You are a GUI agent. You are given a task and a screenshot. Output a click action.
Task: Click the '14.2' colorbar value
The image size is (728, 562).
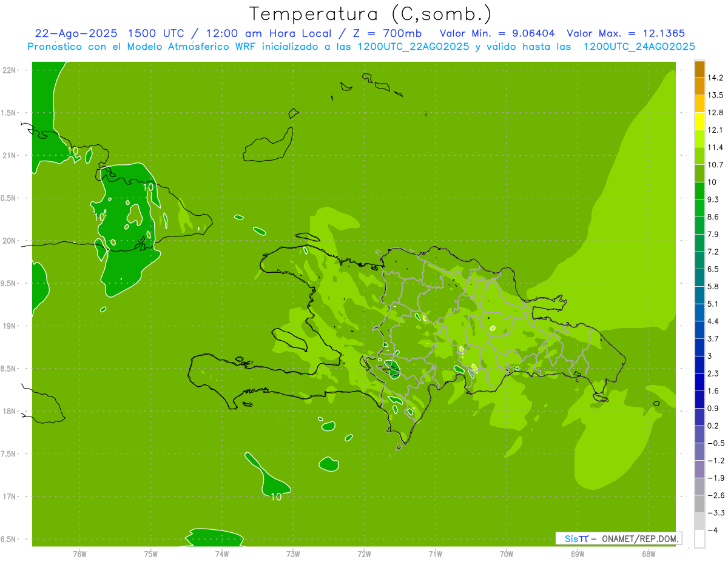(x=715, y=78)
